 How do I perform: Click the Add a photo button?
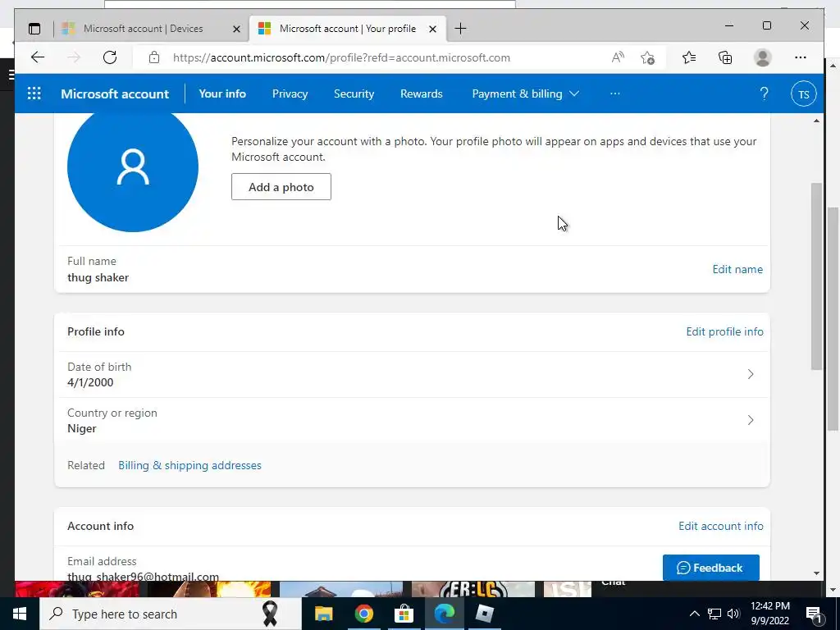point(281,187)
